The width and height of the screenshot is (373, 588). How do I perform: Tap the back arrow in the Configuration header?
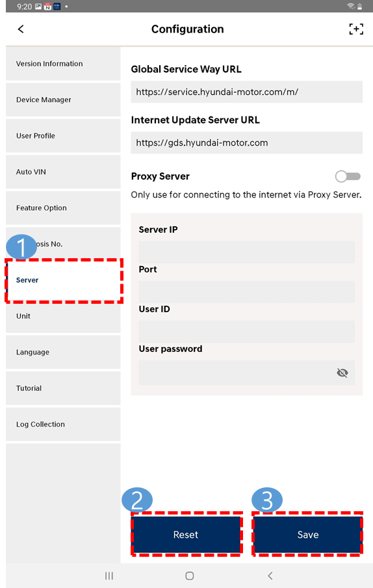21,29
